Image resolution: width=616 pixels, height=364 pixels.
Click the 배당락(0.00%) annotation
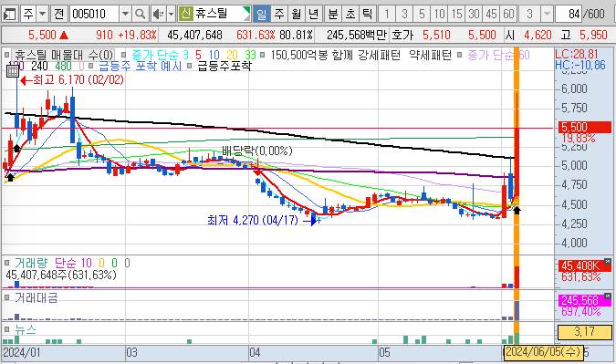click(x=257, y=151)
